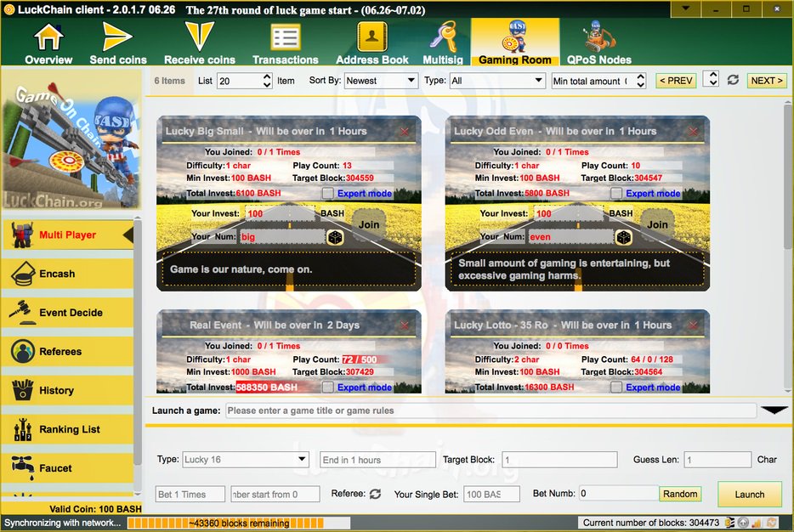Open the Overview house icon
The width and height of the screenshot is (794, 532).
point(48,37)
